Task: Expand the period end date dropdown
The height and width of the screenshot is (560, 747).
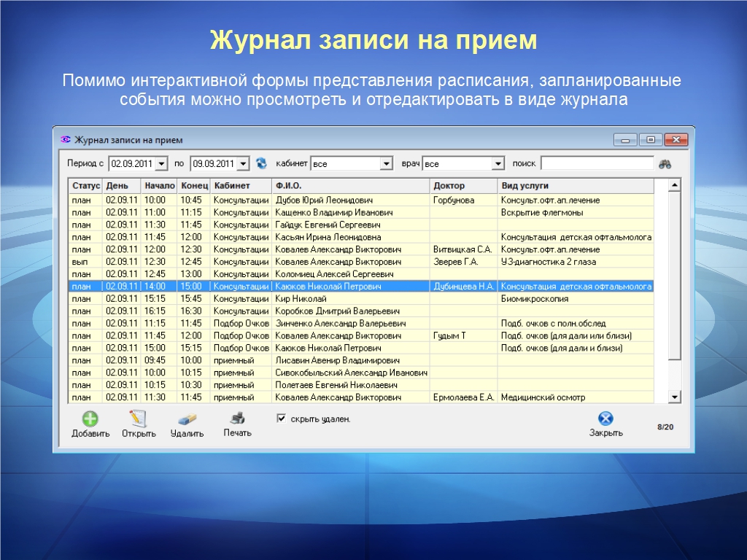Action: click(x=243, y=164)
